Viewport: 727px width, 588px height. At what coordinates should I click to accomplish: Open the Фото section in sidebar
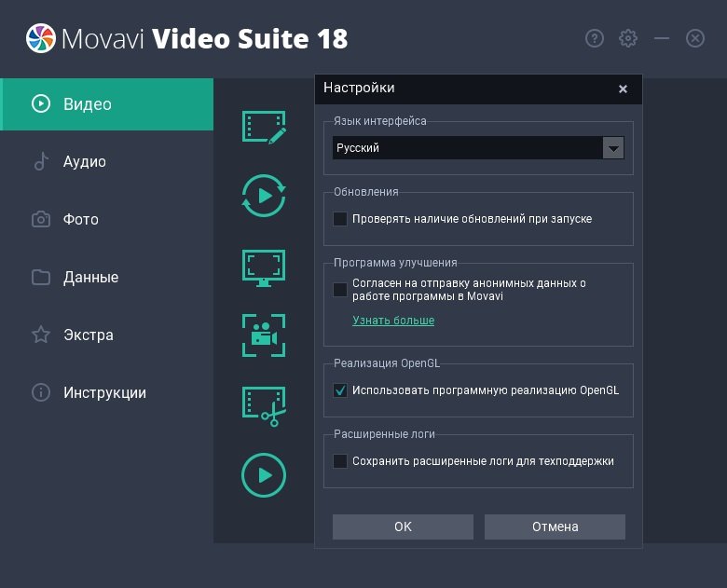point(80,220)
